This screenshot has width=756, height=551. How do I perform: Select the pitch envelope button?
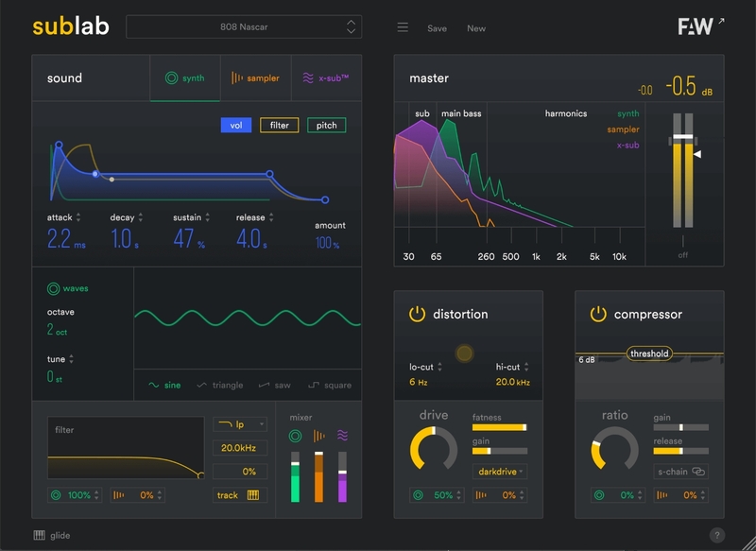tap(326, 126)
